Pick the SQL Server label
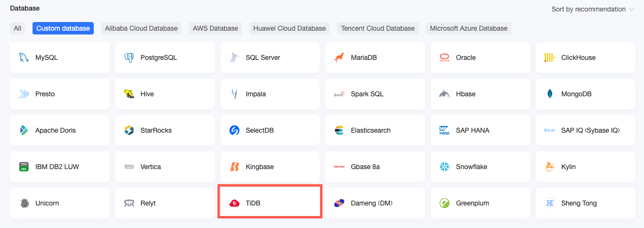644x228 pixels. [263, 57]
